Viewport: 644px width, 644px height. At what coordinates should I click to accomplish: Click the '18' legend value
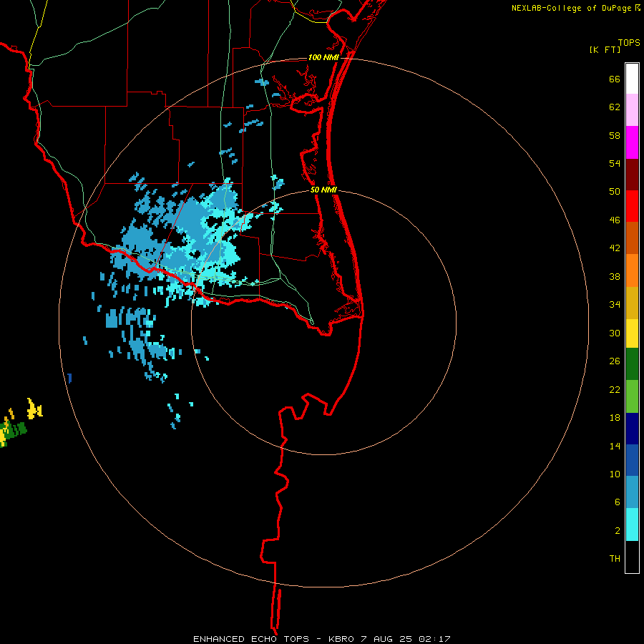tap(615, 418)
